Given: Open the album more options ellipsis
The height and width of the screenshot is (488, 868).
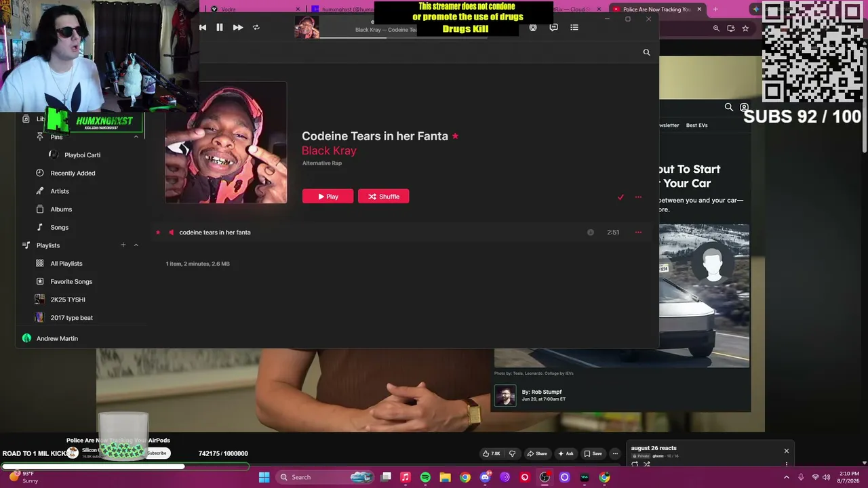Looking at the screenshot, I should tap(638, 197).
